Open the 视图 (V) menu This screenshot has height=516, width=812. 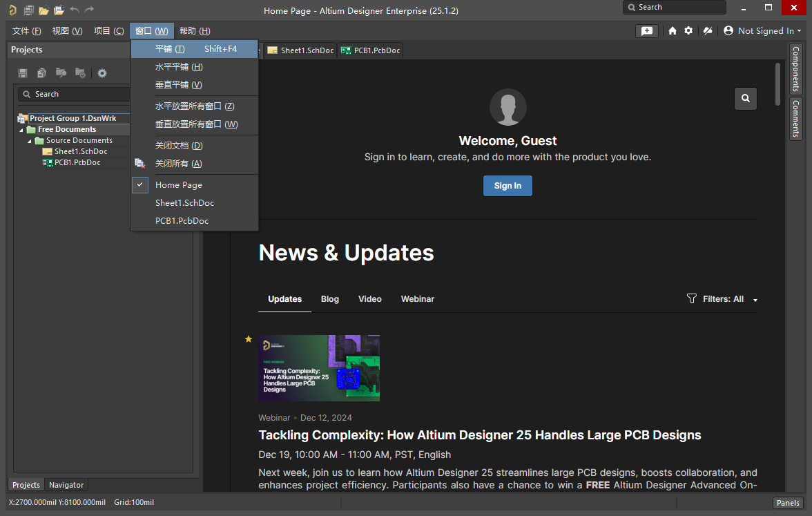[68, 31]
